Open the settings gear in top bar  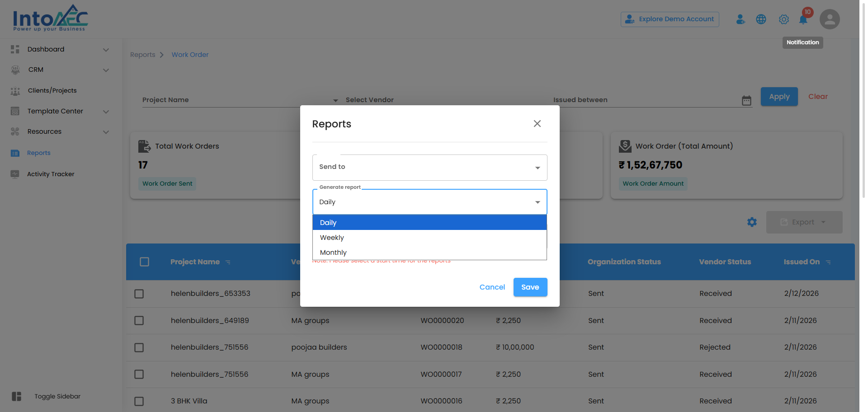pyautogui.click(x=783, y=19)
